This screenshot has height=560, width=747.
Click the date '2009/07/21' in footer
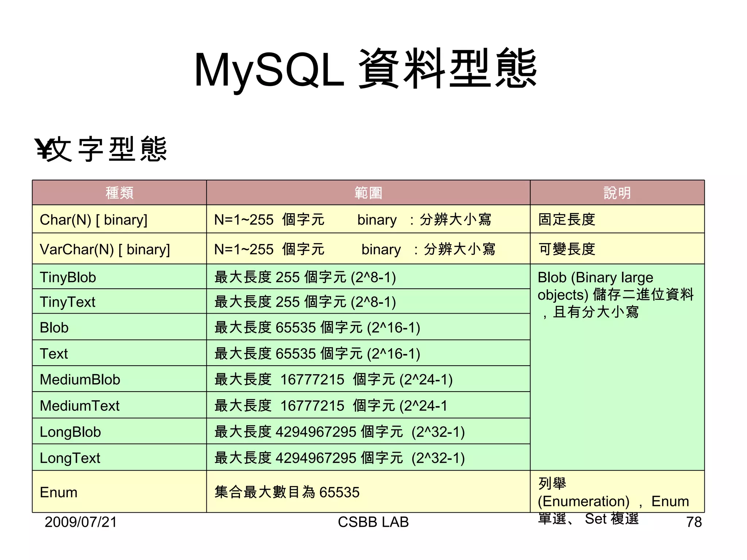click(x=81, y=522)
